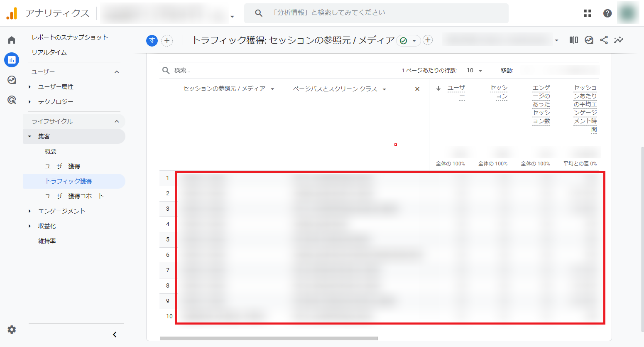Open the Insights sparkline icon
Viewport: 644px width, 347px height.
click(x=619, y=40)
